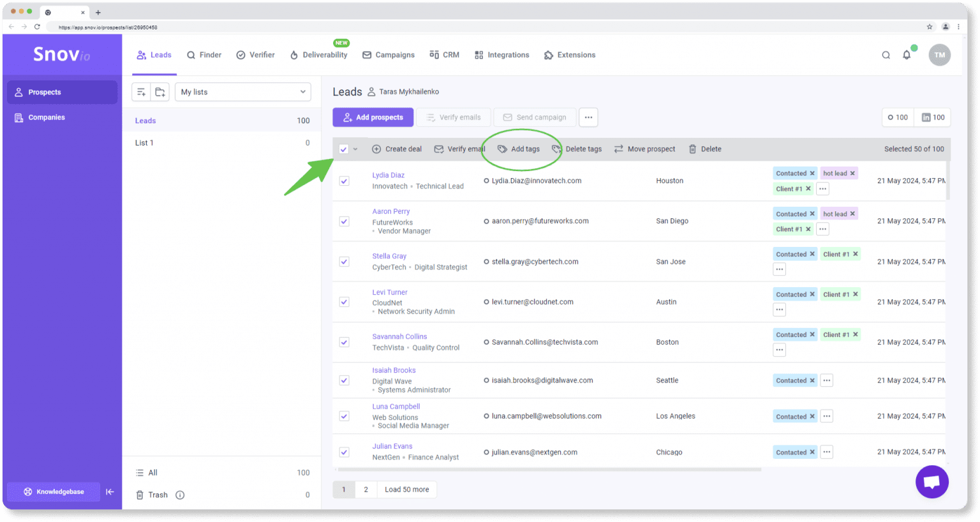
Task: Open the more actions ellipsis next to Send campaign
Action: pos(588,117)
